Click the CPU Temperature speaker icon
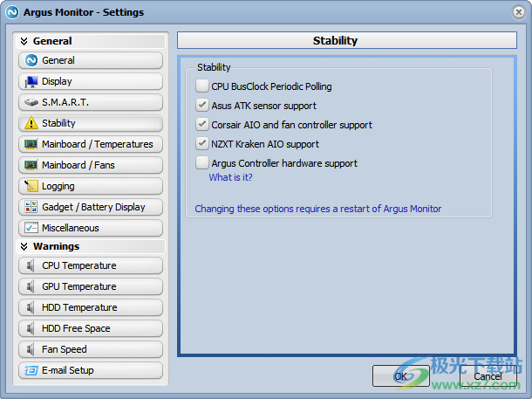The image size is (532, 399). [31, 265]
